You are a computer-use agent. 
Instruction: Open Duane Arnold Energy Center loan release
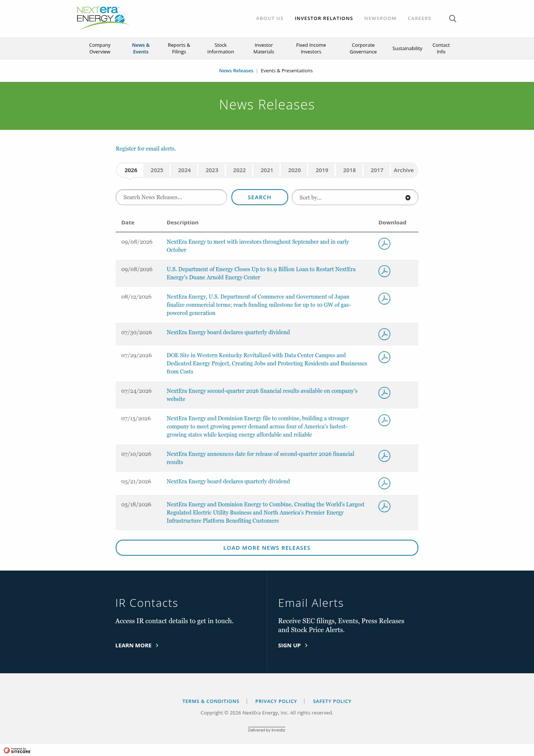261,273
